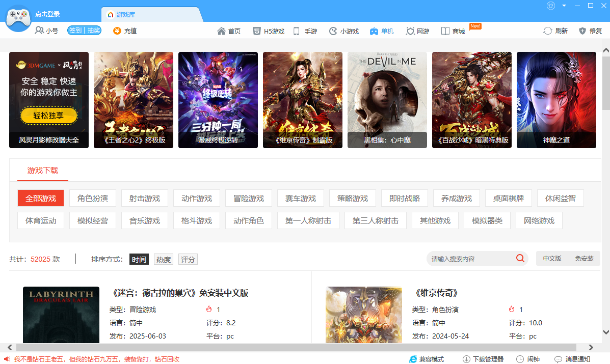
Task: Click vertical scrollbar down arrow
Action: pyautogui.click(x=606, y=332)
